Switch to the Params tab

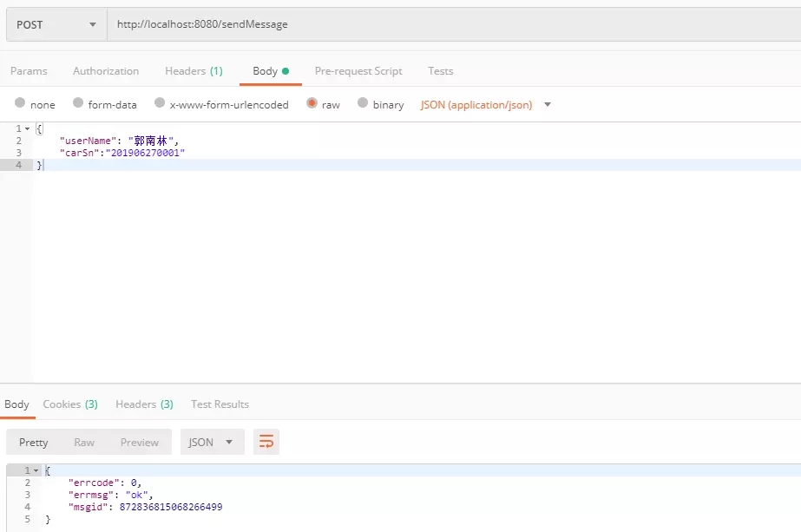pos(29,71)
